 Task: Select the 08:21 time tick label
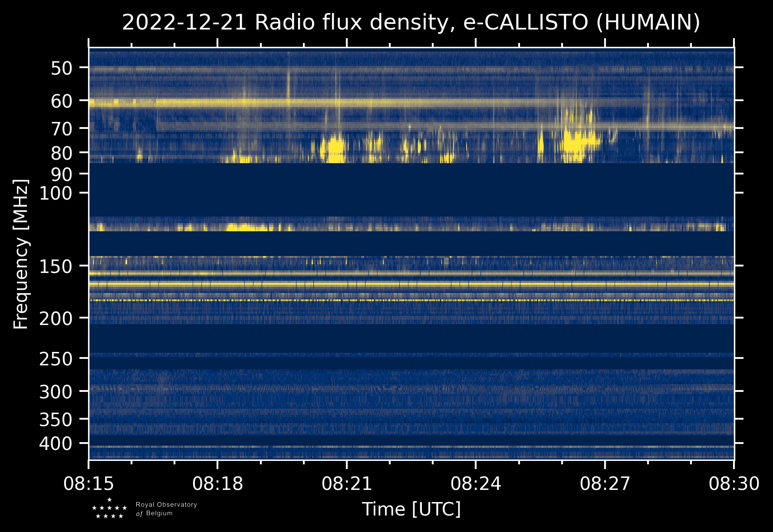click(x=347, y=483)
